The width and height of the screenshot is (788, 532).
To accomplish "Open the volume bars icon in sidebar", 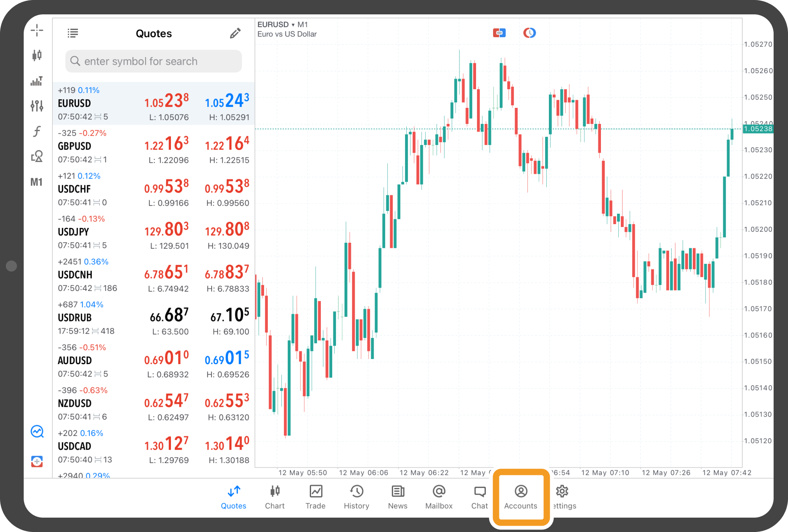I will click(37, 81).
